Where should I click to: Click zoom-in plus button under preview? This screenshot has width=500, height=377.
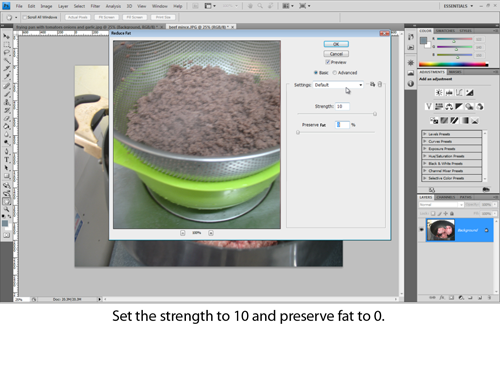coord(211,233)
